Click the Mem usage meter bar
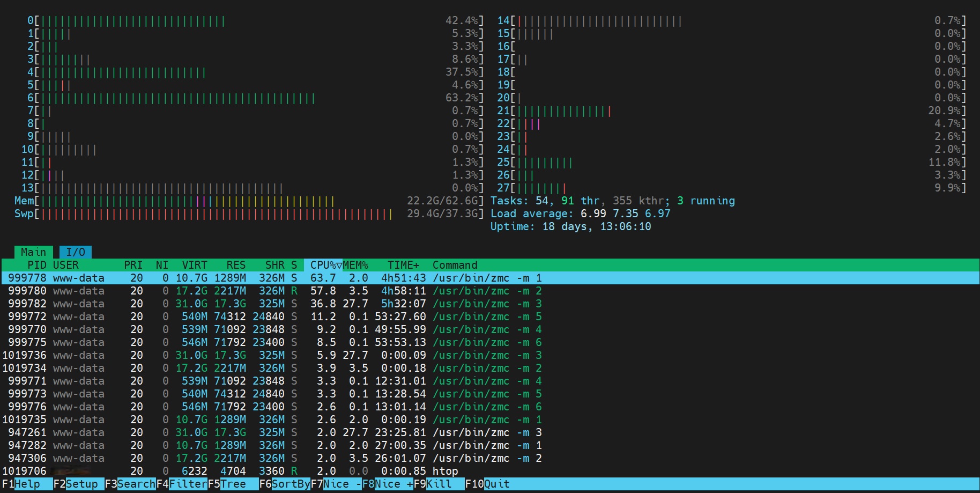Screen dimensions: 980x493 tap(249, 201)
